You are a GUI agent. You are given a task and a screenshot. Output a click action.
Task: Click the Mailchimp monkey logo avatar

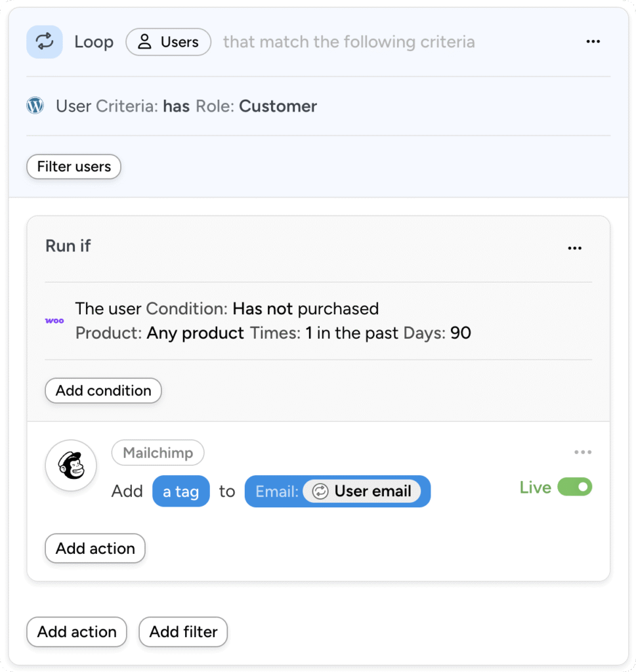[x=71, y=465]
